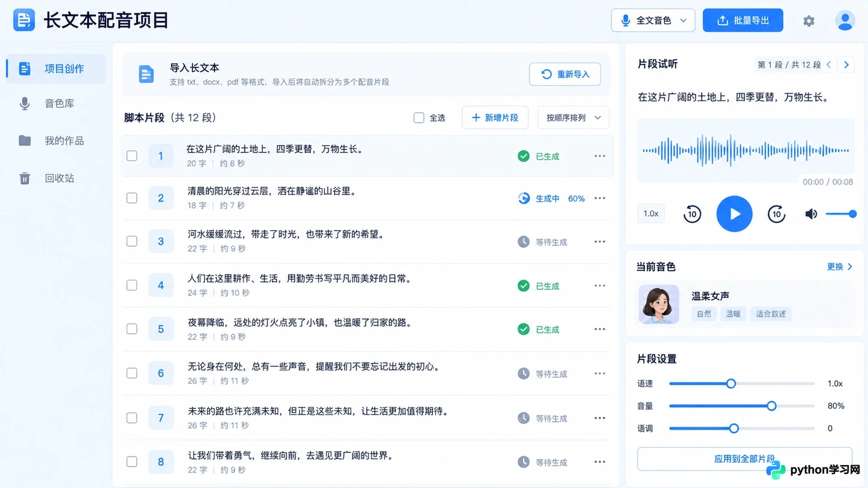Click the audio waveform preview
Screen dimensions: 868x488
click(x=746, y=151)
